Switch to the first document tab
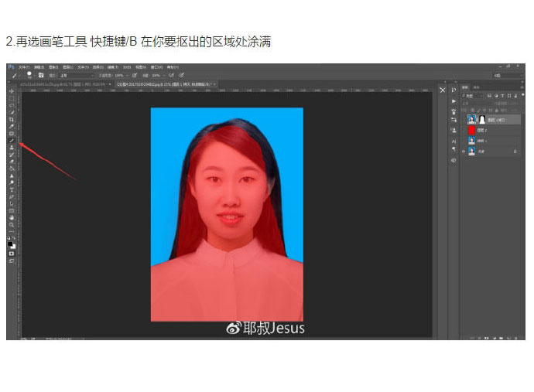The image size is (534, 392). coord(65,84)
